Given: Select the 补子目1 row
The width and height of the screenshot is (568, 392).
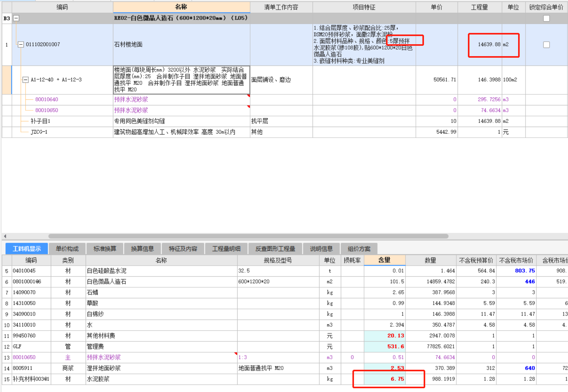Looking at the screenshot, I should (x=285, y=121).
